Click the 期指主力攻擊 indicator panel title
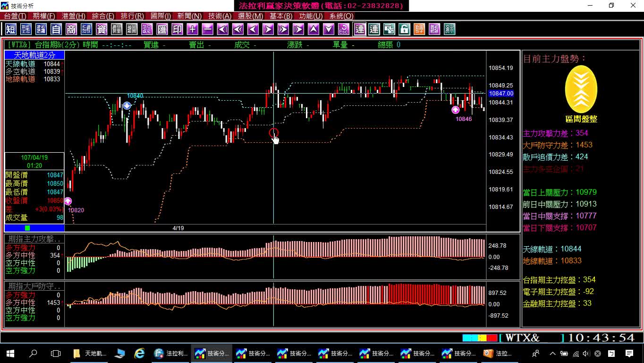The image size is (644, 363). tap(34, 239)
